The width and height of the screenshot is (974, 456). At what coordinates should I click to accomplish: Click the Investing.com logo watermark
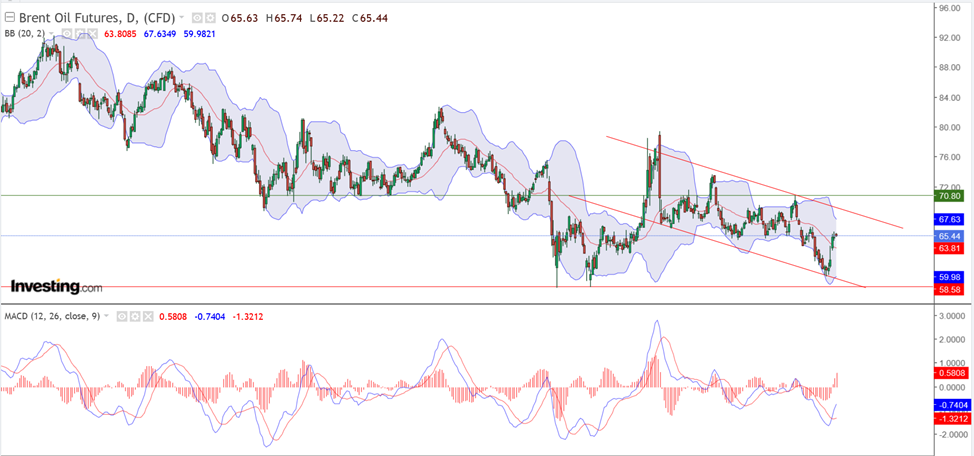click(x=56, y=287)
